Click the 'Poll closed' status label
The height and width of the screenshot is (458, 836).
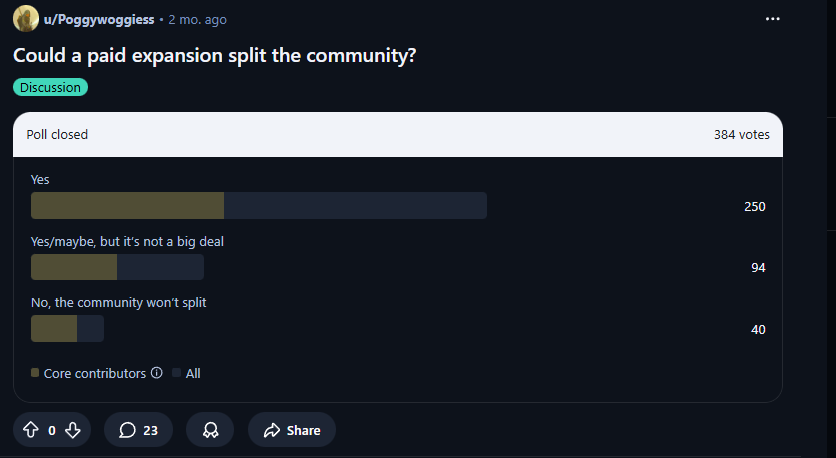57,134
